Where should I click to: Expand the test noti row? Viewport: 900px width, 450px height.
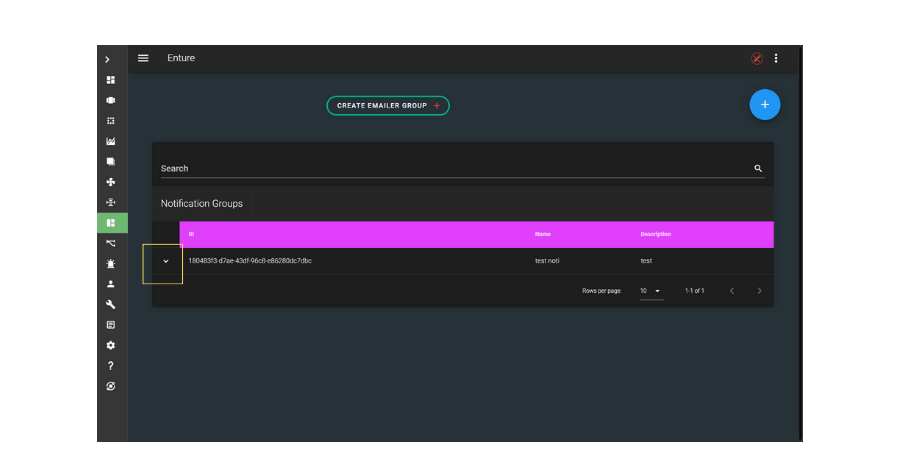[166, 261]
